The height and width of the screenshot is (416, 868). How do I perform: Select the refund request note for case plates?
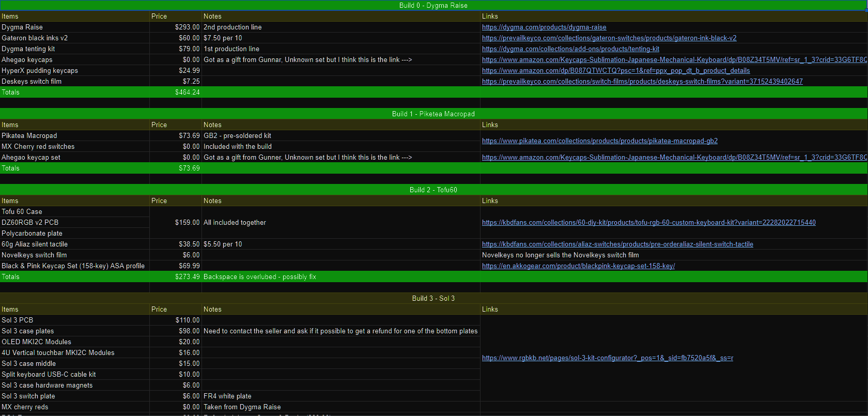tap(341, 331)
